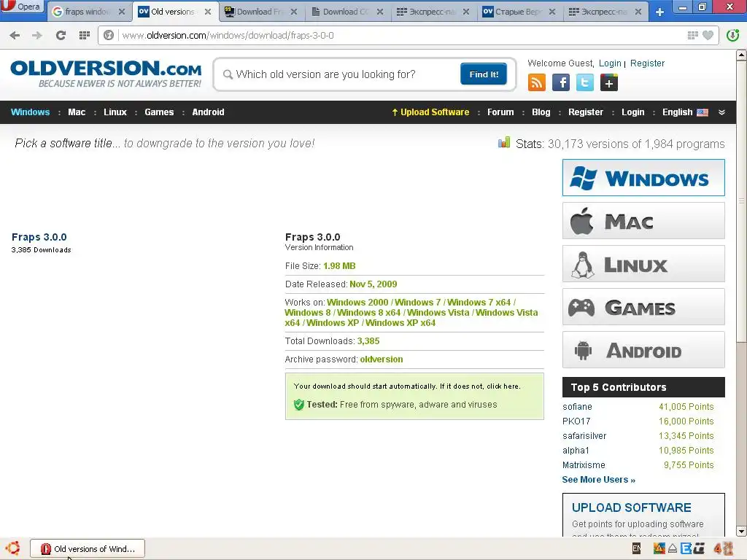Click the browser forward arrow
747x560 pixels.
click(x=37, y=35)
